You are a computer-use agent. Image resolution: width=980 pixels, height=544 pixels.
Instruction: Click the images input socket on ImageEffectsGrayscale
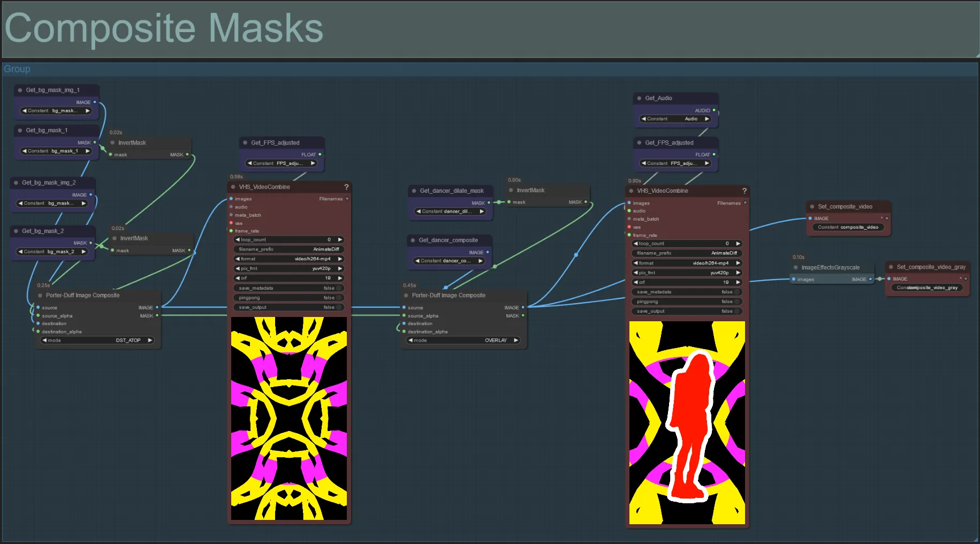click(x=793, y=279)
